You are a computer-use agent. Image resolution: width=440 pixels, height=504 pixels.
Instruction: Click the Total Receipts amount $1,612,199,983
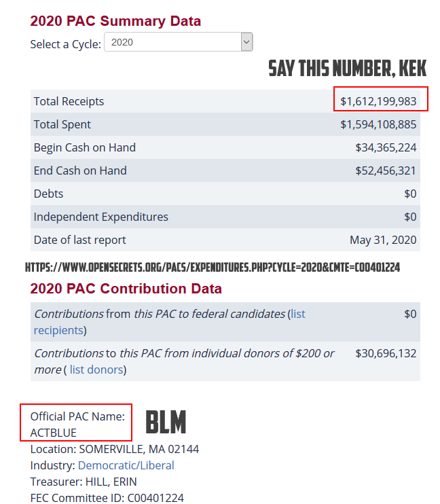click(378, 101)
